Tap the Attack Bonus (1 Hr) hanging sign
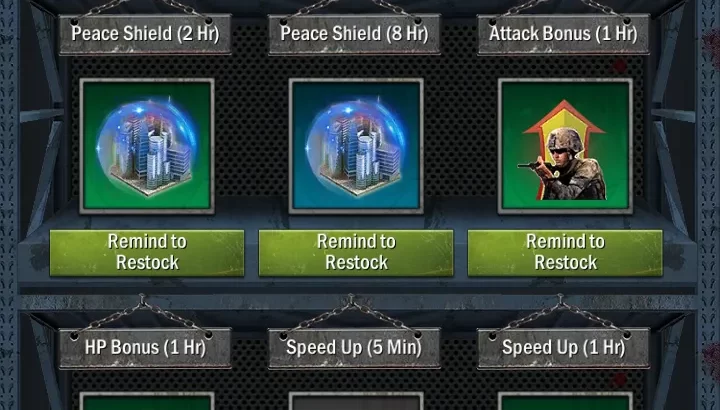This screenshot has height=410, width=720. point(563,34)
